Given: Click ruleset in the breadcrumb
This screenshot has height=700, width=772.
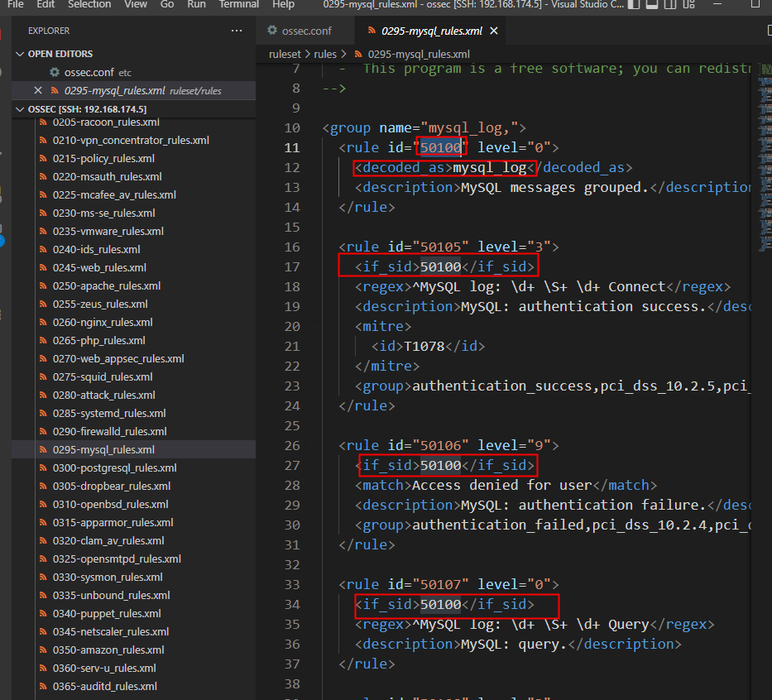Looking at the screenshot, I should coord(285,54).
